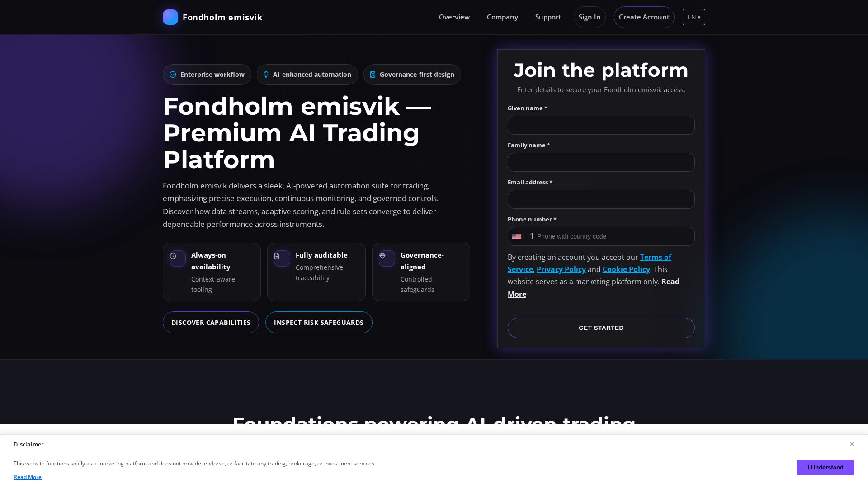Screen dimensions: 868x488
Task: Click the Always-on availability card title
Action: click(211, 261)
